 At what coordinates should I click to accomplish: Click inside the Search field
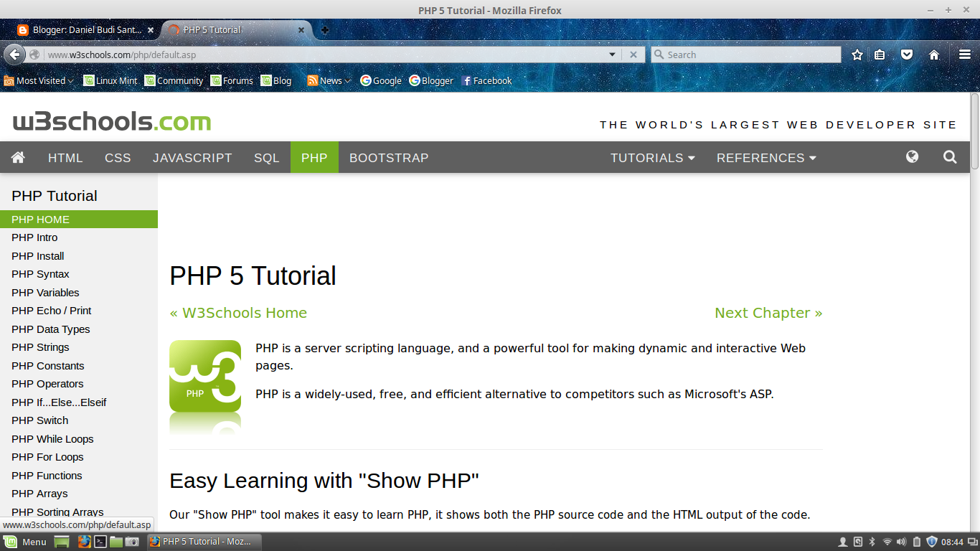pyautogui.click(x=746, y=54)
